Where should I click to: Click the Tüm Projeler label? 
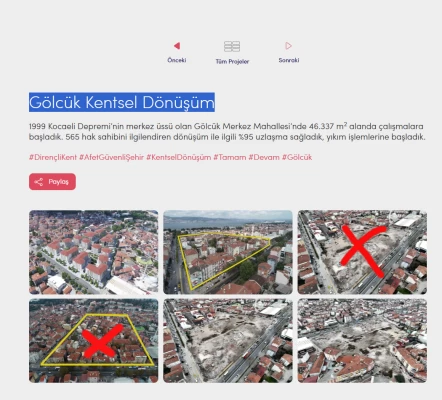tap(232, 61)
